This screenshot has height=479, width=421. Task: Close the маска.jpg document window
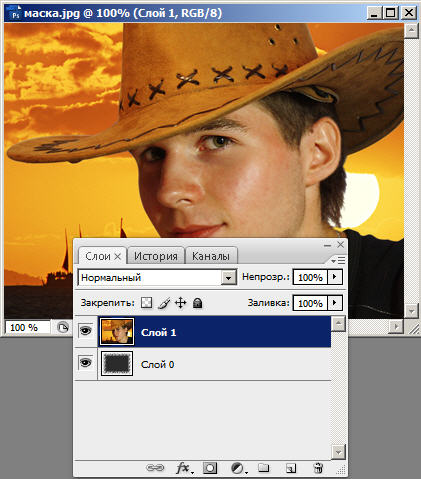point(409,13)
